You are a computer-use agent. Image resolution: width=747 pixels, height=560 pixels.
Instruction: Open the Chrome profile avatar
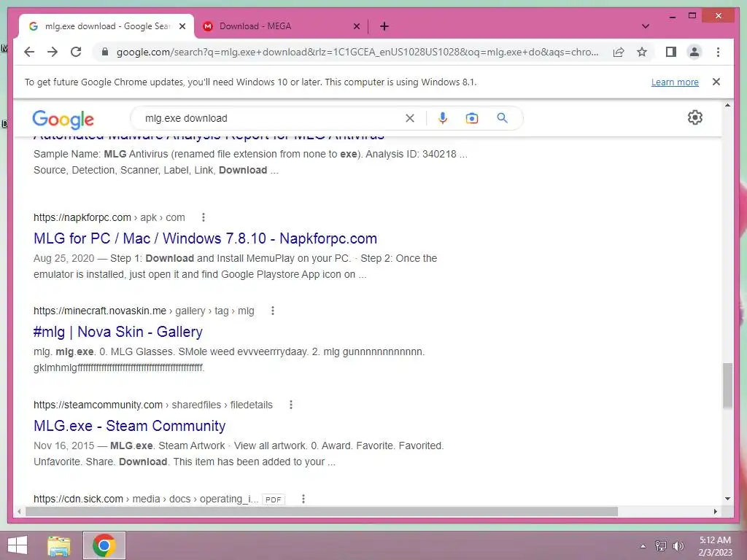pyautogui.click(x=694, y=52)
